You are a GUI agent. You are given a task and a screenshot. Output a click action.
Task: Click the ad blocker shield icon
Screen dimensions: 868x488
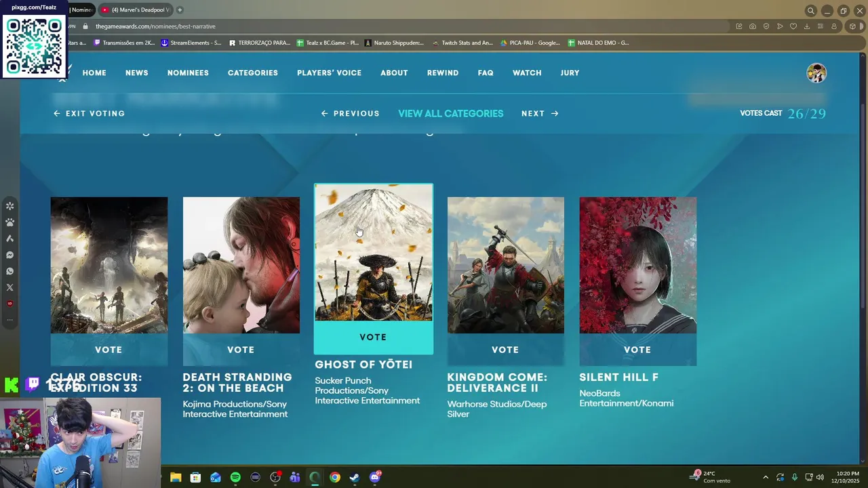(766, 26)
